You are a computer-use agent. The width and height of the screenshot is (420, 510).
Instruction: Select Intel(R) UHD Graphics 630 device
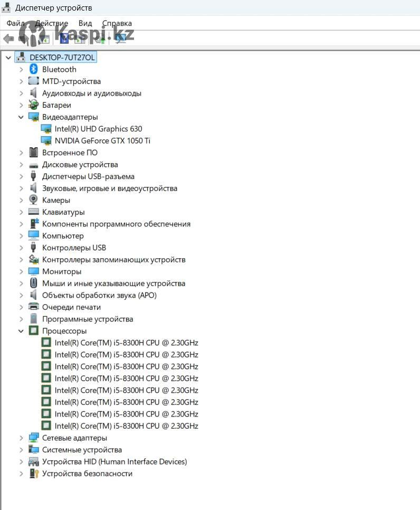[x=98, y=129]
